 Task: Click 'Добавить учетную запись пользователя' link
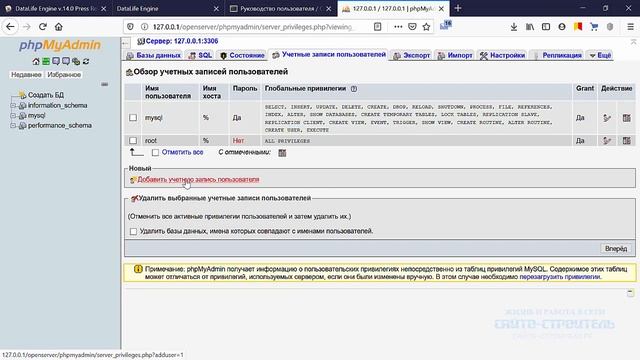(198, 180)
